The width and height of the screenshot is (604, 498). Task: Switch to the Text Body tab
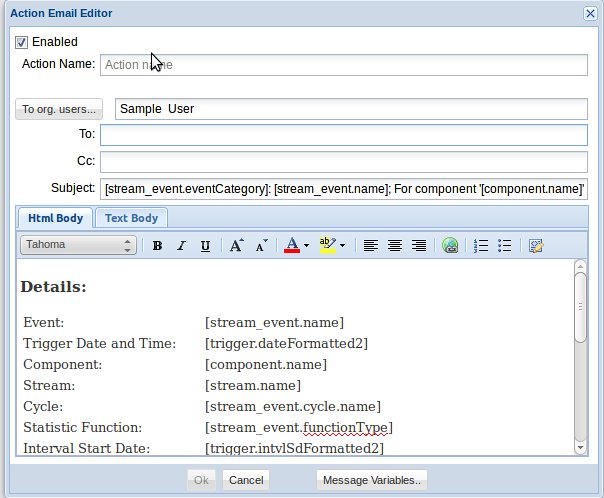click(x=131, y=218)
